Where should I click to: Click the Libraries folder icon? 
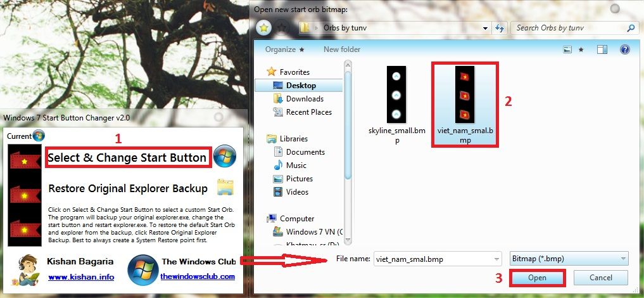[271, 138]
